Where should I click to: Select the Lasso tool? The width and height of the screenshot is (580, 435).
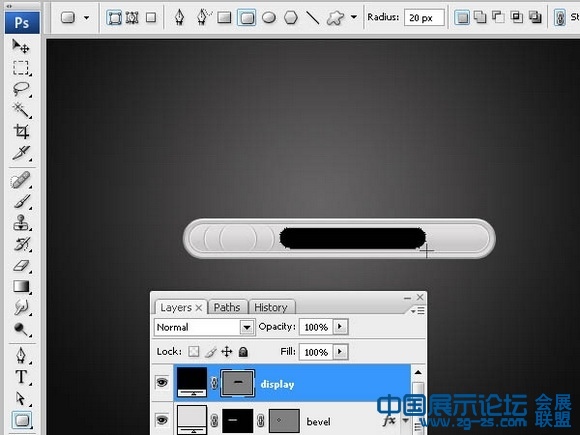pos(21,89)
